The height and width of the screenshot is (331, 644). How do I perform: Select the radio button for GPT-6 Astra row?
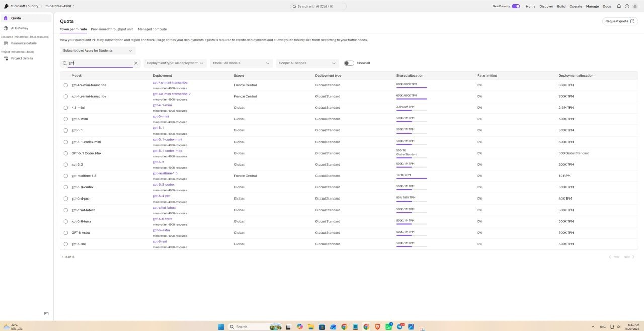(x=66, y=233)
